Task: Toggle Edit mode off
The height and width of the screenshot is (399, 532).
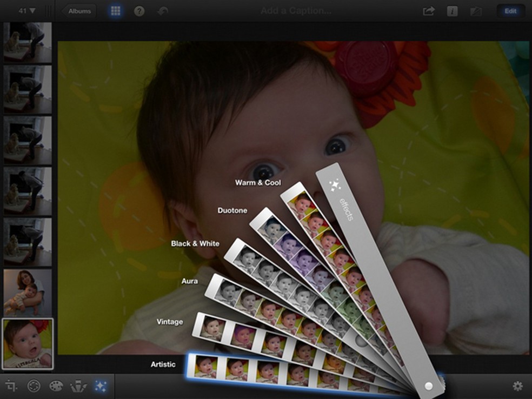Action: tap(510, 11)
